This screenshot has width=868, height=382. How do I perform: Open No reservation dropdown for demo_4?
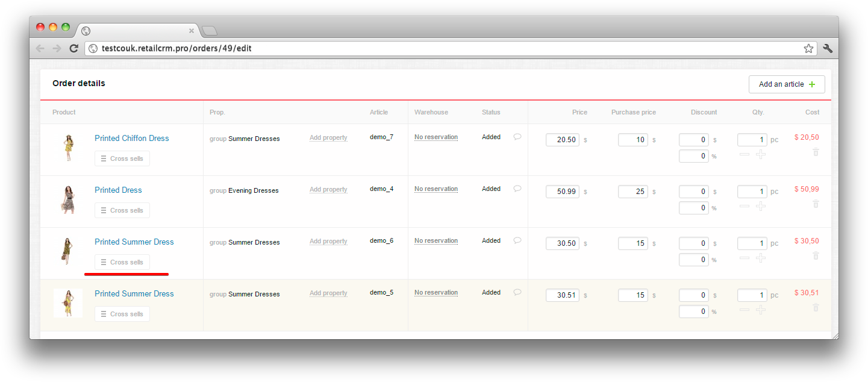pos(436,189)
